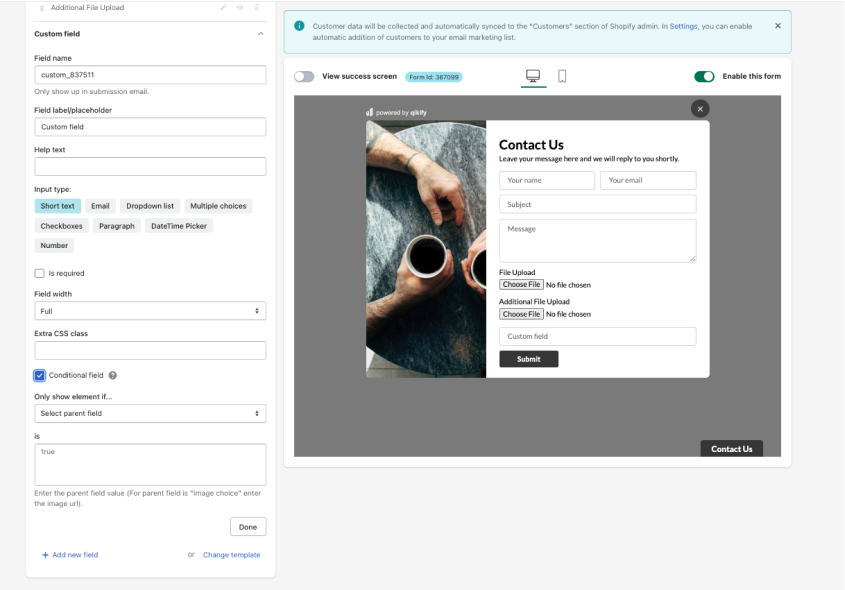845x590 pixels.
Task: Click the coffee cups image in preview
Action: pos(426,249)
